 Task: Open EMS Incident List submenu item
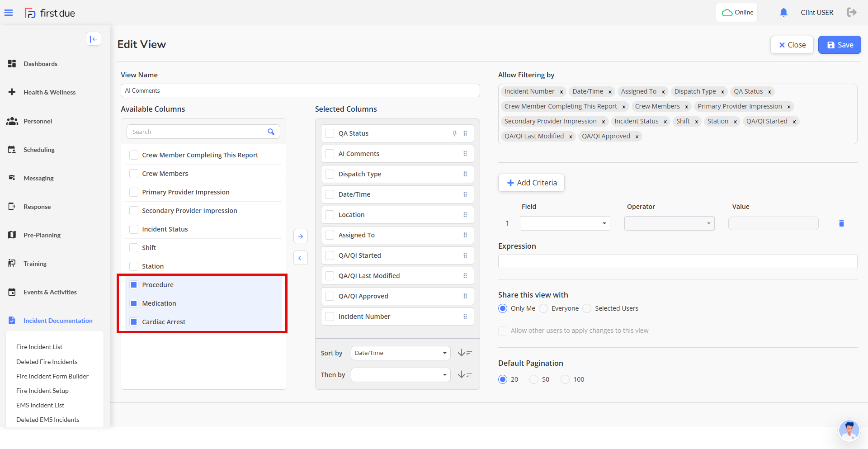point(40,405)
